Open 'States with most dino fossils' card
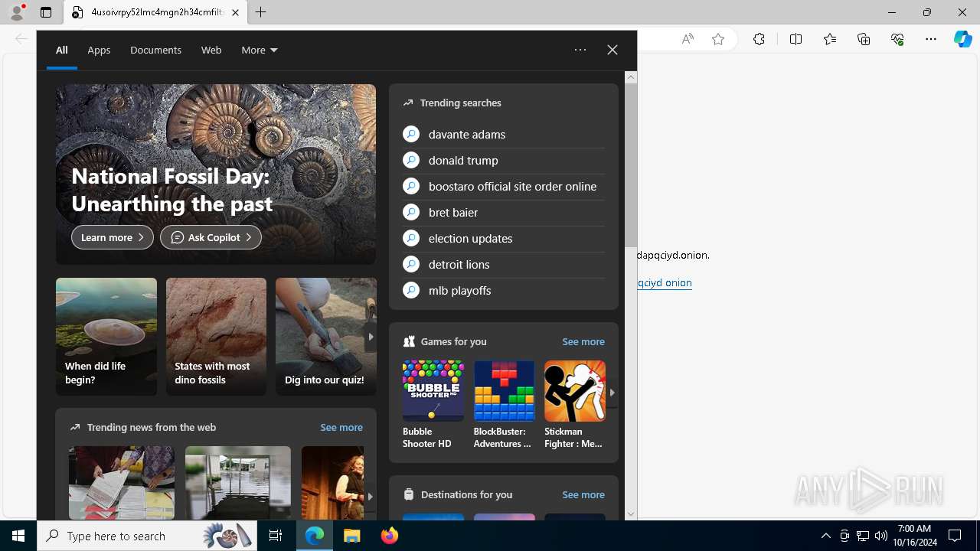The image size is (980, 551). [216, 337]
